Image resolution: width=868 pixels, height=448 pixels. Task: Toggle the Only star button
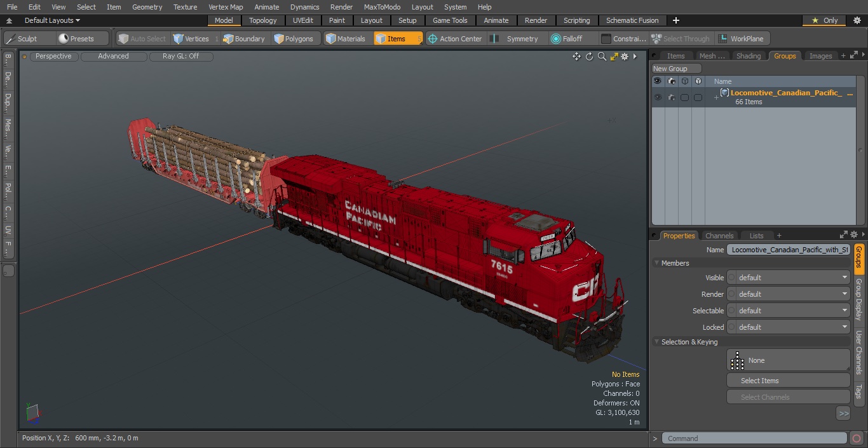824,20
